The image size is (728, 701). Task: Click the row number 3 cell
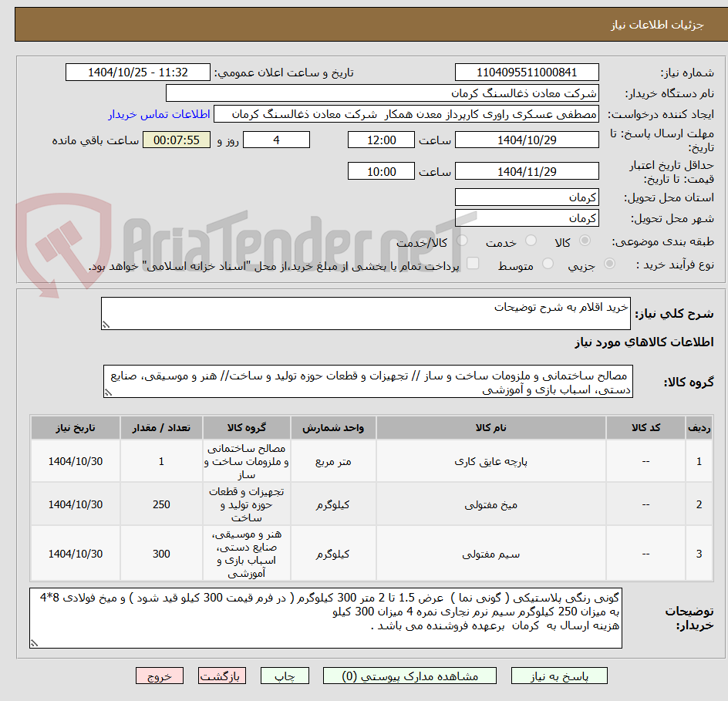pos(699,554)
